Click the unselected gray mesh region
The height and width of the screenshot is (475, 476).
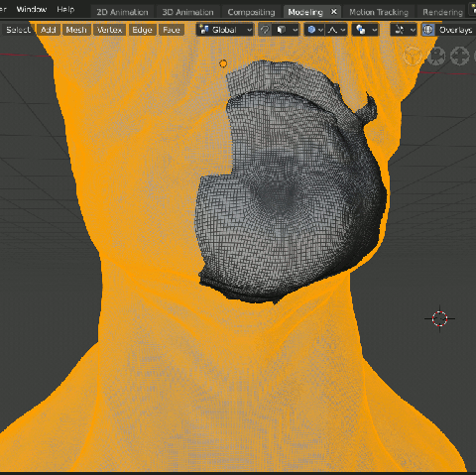coord(285,185)
